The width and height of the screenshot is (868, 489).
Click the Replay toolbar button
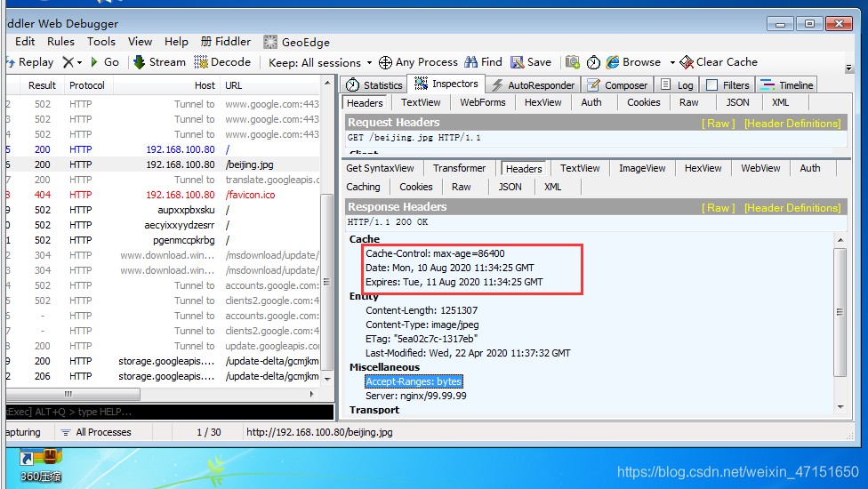point(30,62)
